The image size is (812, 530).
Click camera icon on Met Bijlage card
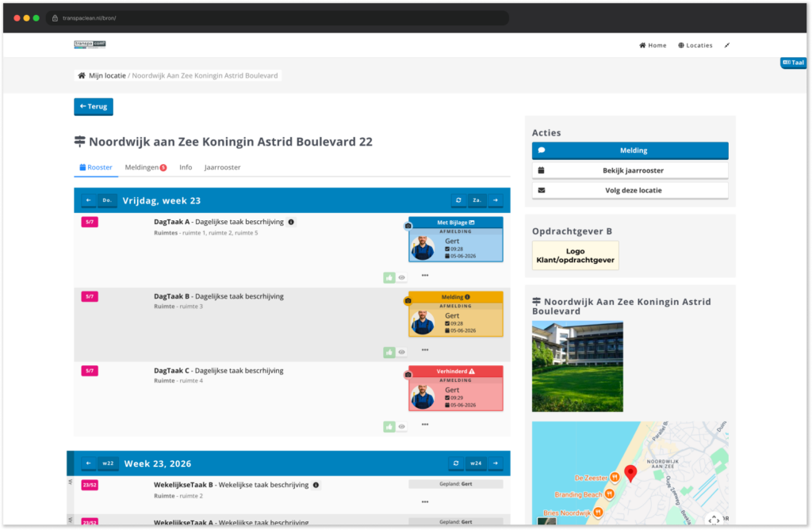click(408, 226)
